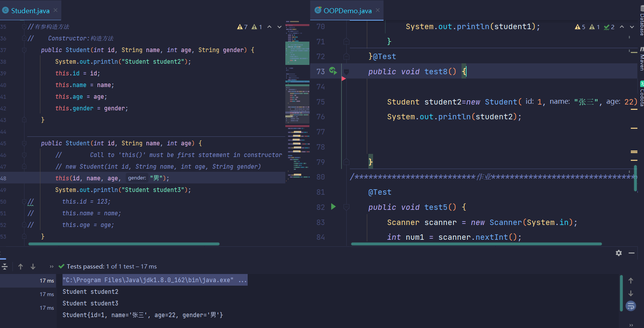The image size is (644, 328).
Task: Click yellow warning stripe marker near line 75
Action: pos(634,110)
